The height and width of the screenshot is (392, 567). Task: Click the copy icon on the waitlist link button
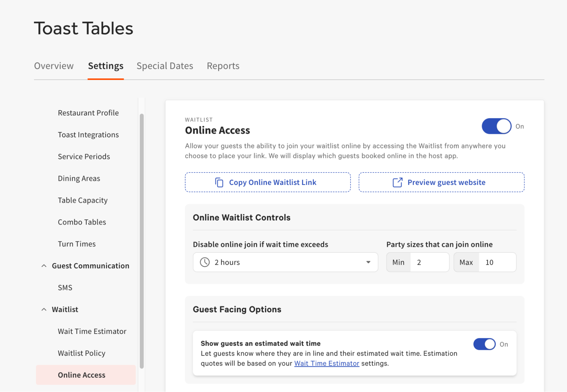coord(219,182)
